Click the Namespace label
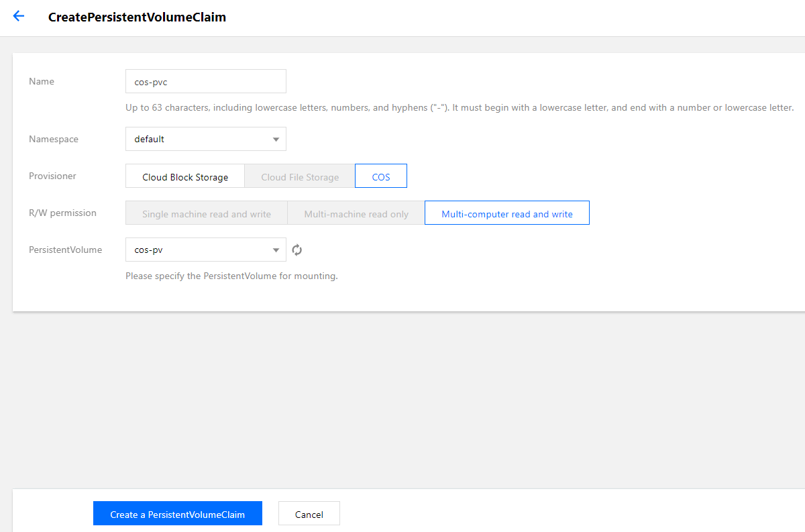 (54, 139)
